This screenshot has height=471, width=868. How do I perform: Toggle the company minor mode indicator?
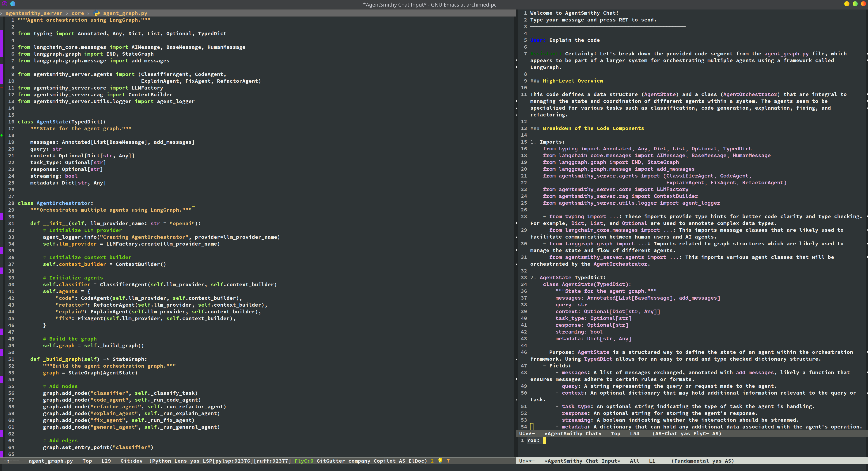(x=359, y=461)
